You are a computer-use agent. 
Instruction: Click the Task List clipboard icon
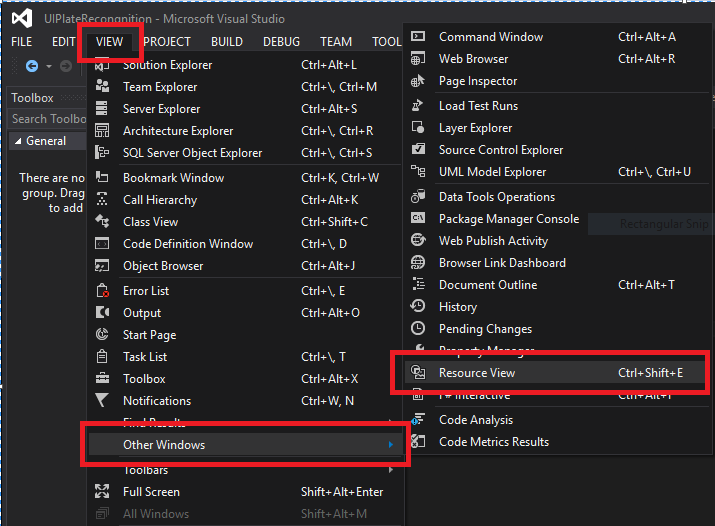102,356
